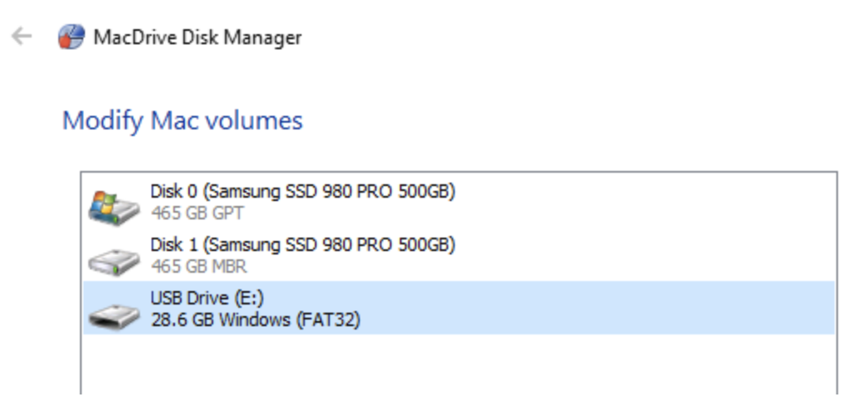868x412 pixels.
Task: Click the (E:) drive letter text
Action: tap(249, 299)
